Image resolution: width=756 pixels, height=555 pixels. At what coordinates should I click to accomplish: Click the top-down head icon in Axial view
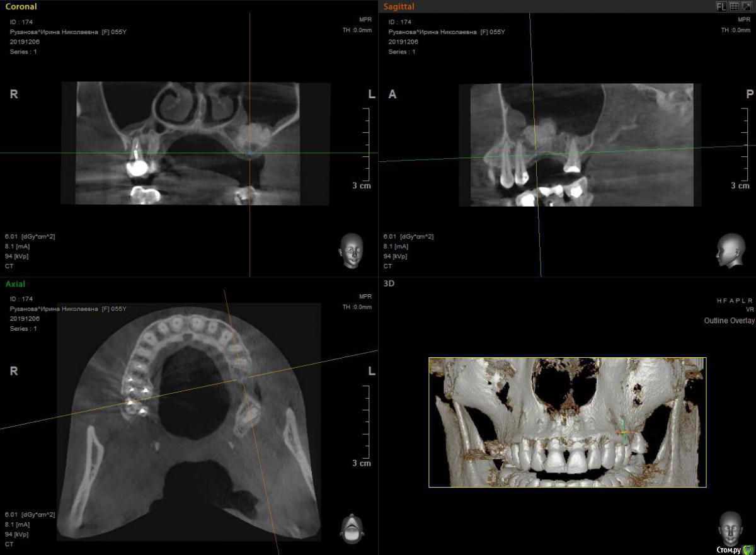pos(351,528)
